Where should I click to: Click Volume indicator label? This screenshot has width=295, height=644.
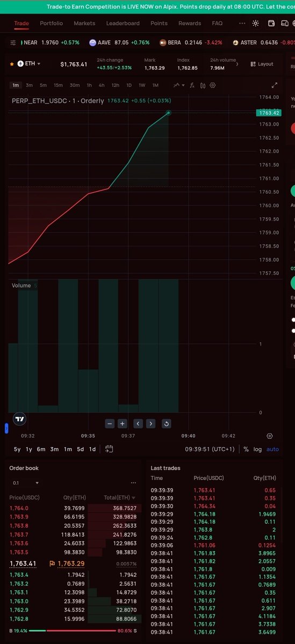[21, 286]
